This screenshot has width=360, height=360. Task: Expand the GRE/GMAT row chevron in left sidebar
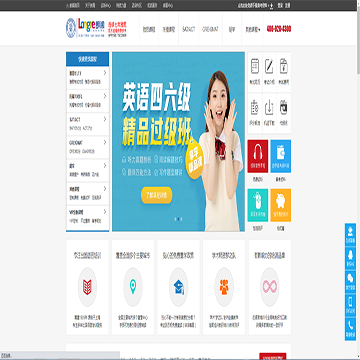point(105,142)
